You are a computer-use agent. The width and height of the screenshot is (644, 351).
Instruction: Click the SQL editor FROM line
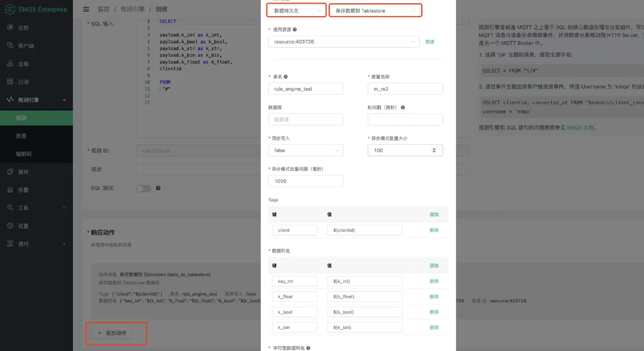165,82
